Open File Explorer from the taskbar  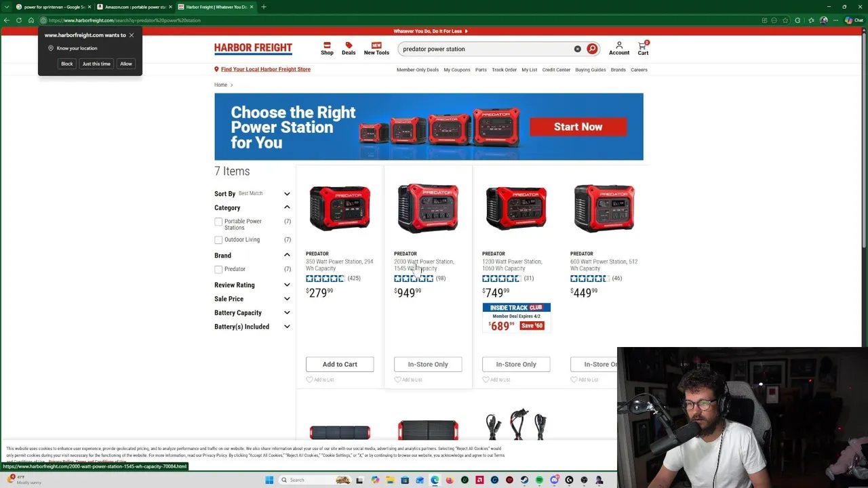(x=390, y=480)
